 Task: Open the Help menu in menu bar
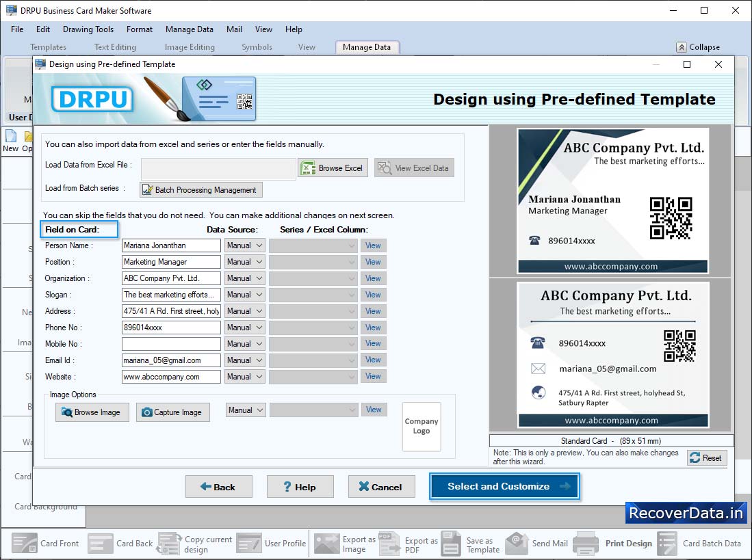[x=294, y=29]
